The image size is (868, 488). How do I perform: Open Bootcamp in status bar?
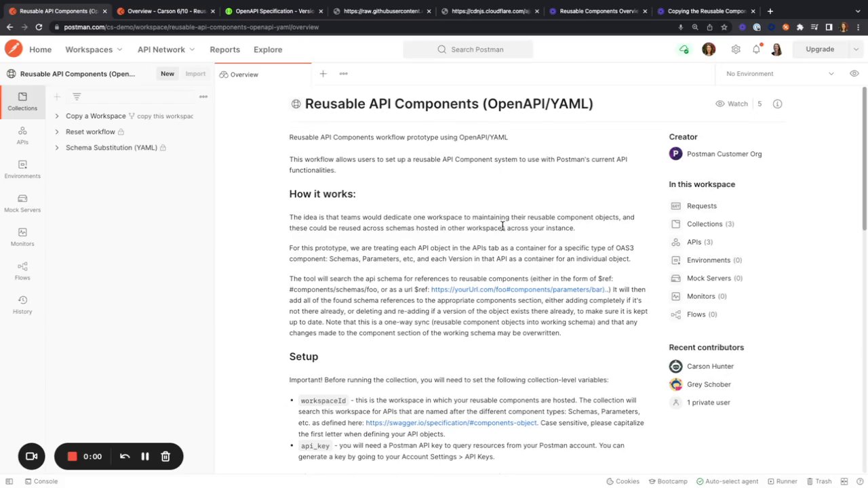click(667, 481)
